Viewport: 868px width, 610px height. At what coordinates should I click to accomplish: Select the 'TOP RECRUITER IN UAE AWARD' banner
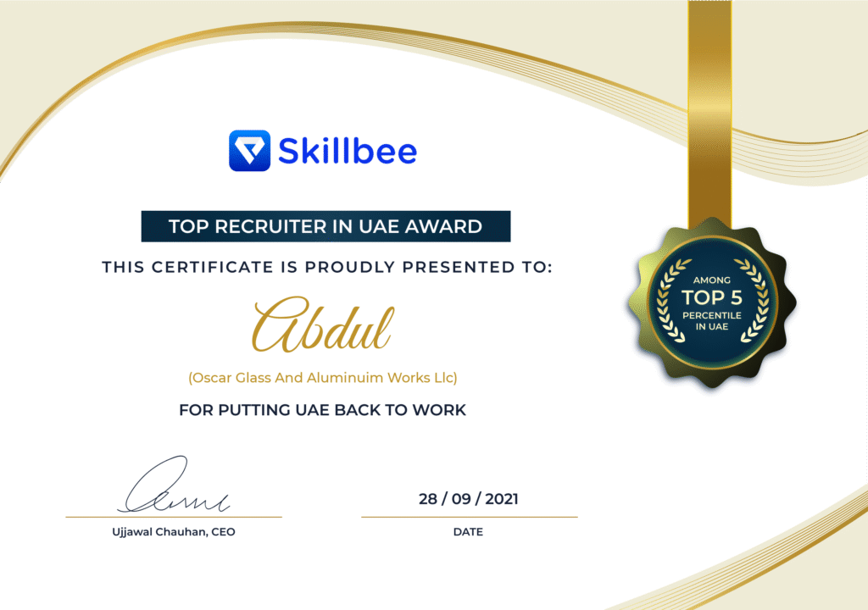tap(325, 226)
